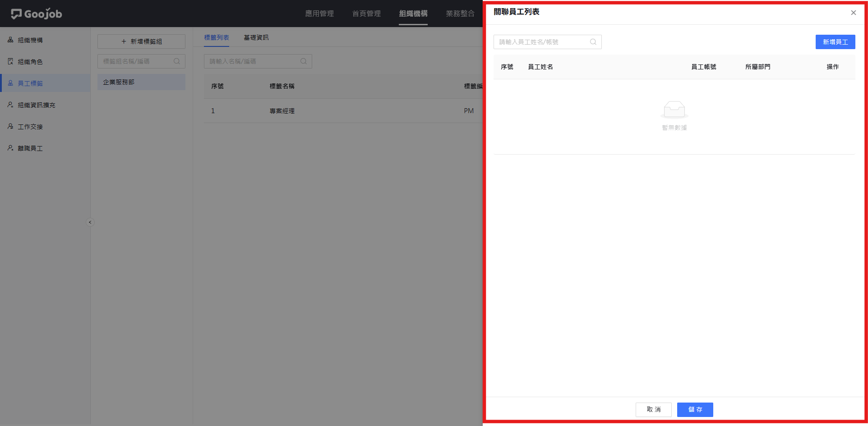The height and width of the screenshot is (426, 868).
Task: Open 組織資訊擴充 sidebar icon
Action: coord(10,105)
